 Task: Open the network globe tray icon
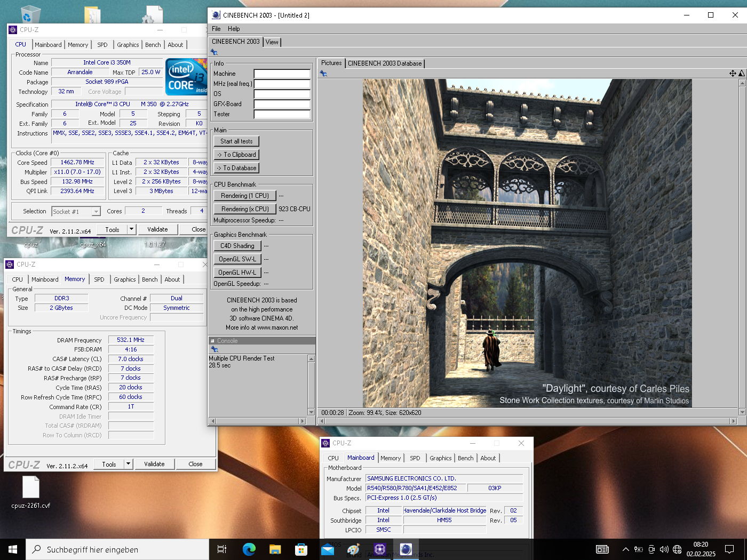(x=677, y=549)
